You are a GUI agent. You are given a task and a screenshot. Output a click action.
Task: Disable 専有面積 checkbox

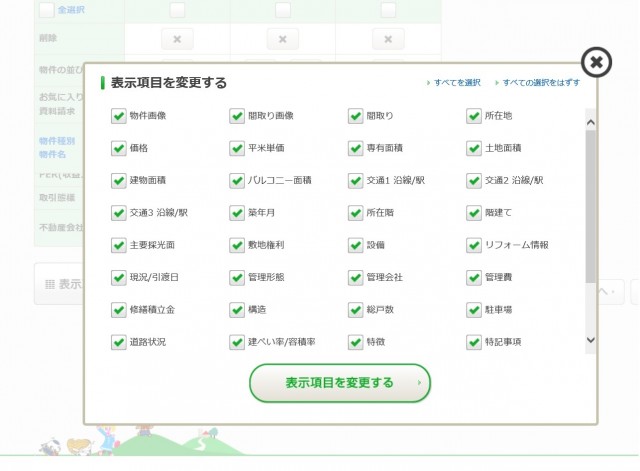pos(356,148)
